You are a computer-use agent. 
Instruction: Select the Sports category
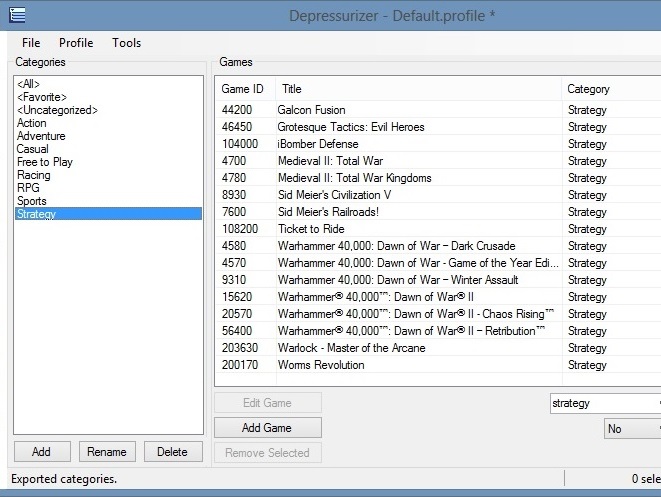coord(108,201)
